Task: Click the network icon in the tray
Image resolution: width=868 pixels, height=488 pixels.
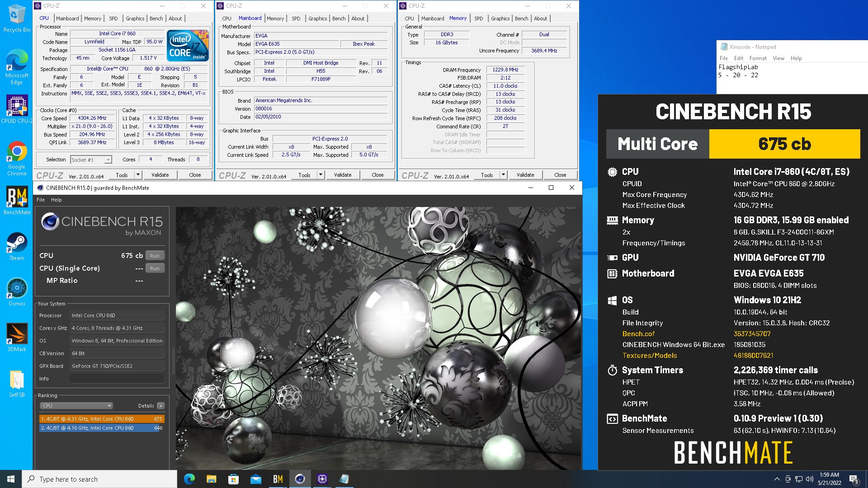Action: click(x=799, y=479)
